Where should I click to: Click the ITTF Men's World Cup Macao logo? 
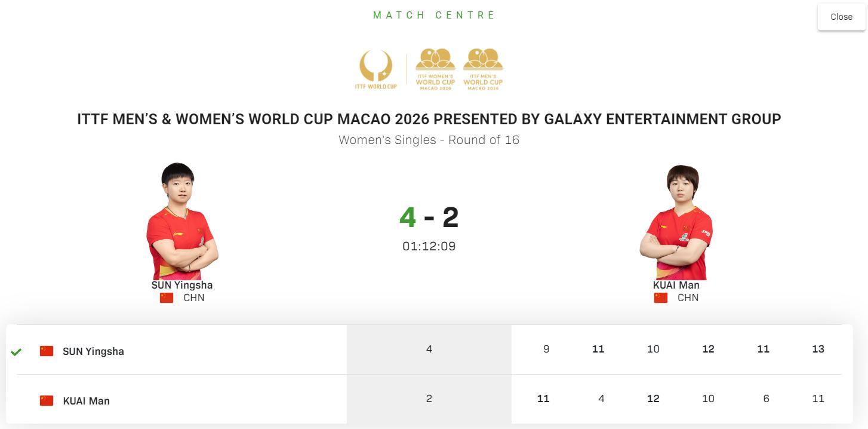coord(483,69)
